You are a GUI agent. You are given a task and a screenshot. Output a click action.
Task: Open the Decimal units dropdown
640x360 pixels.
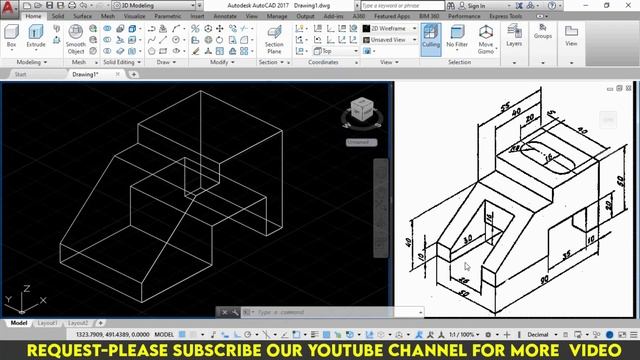[x=542, y=334]
